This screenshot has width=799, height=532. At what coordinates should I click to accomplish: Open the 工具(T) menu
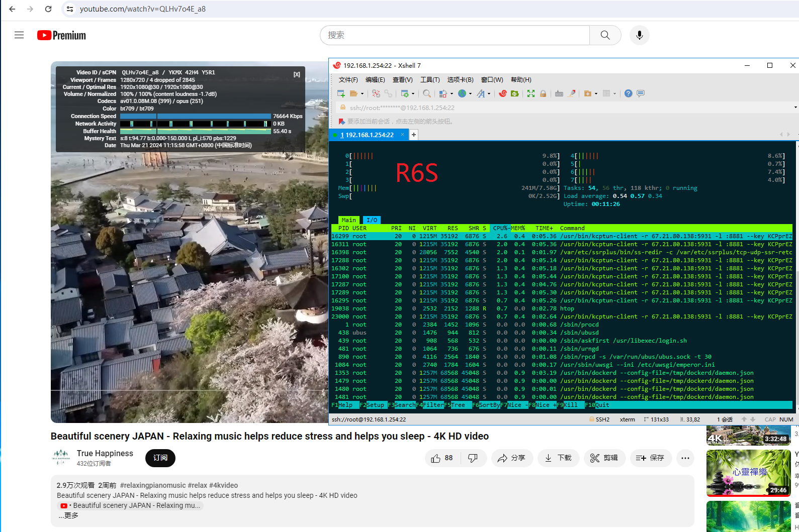(x=430, y=80)
